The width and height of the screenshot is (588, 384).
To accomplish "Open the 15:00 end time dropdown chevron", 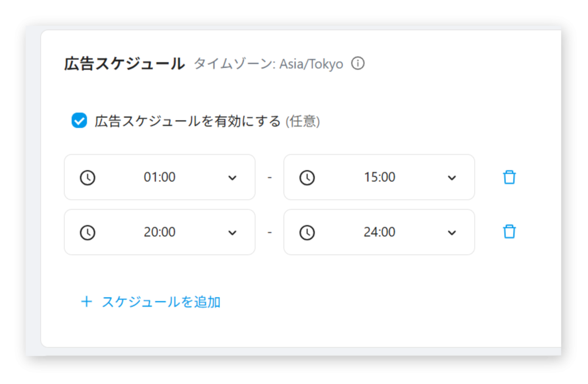I will [x=452, y=178].
